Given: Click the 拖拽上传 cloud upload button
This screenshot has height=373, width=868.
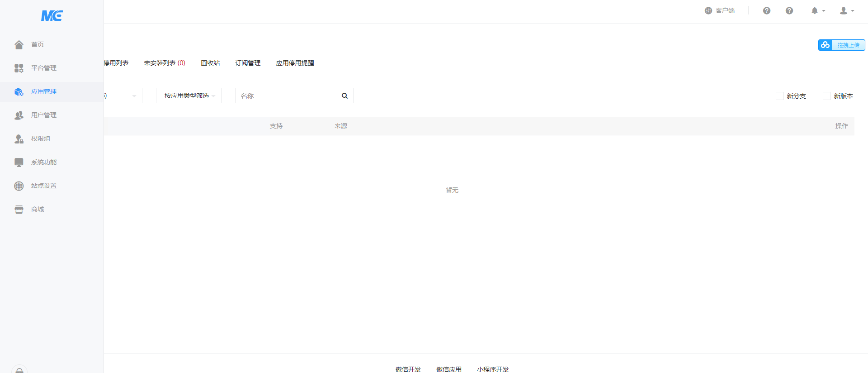Looking at the screenshot, I should tap(841, 45).
